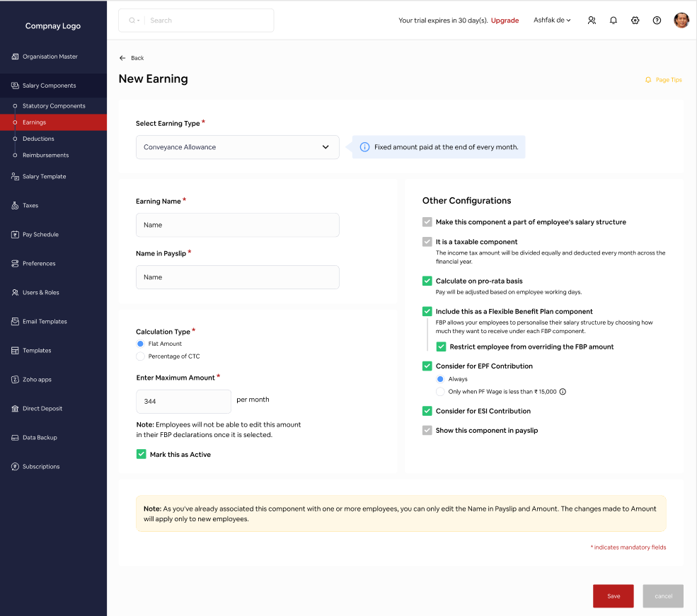
Task: Click the PF Wage info icon
Action: (x=563, y=392)
